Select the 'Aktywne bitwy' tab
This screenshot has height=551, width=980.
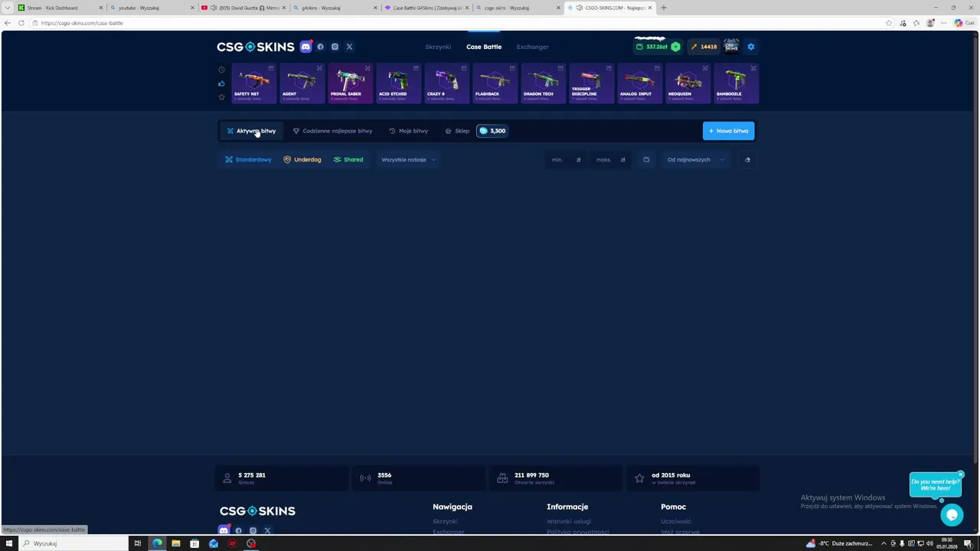251,131
